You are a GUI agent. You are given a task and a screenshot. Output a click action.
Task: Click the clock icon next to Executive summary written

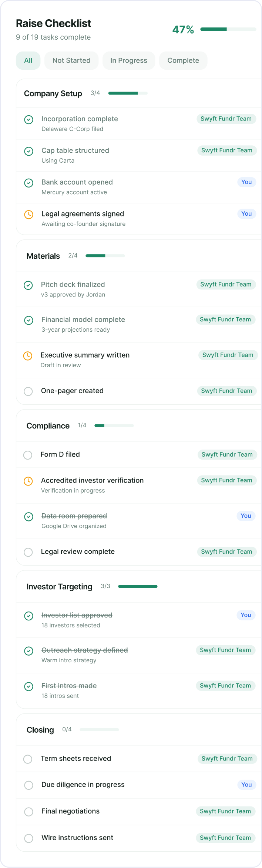[28, 356]
